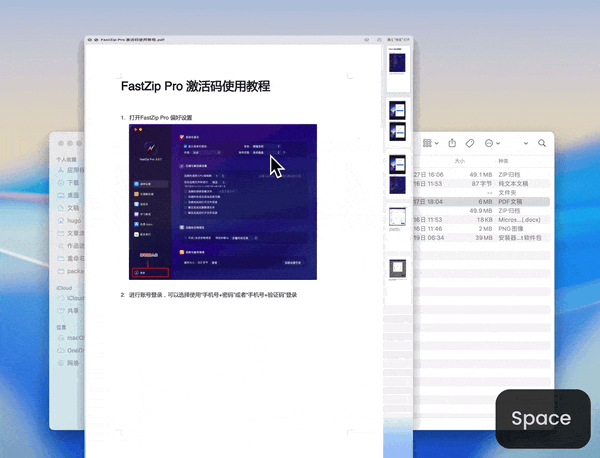Select the 18 KB Micros...(.docx) row

[x=482, y=220]
